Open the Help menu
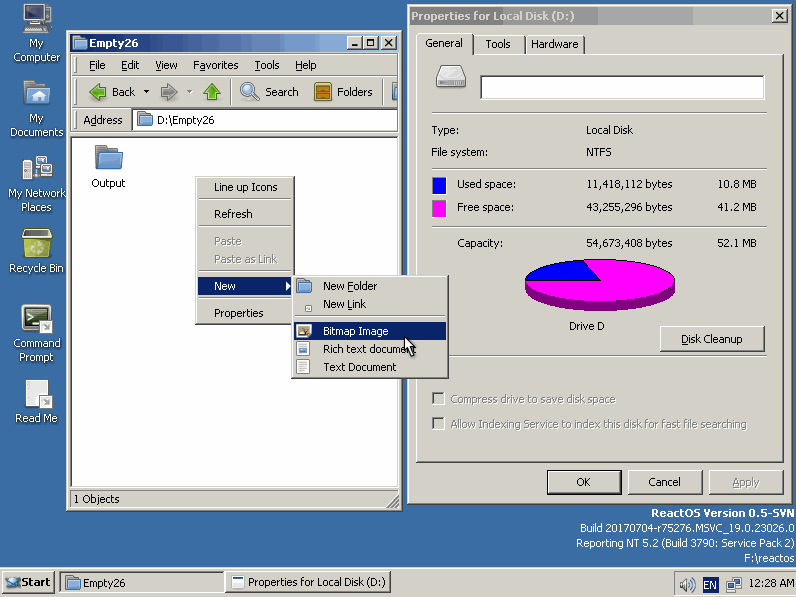This screenshot has height=597, width=796. (x=306, y=65)
